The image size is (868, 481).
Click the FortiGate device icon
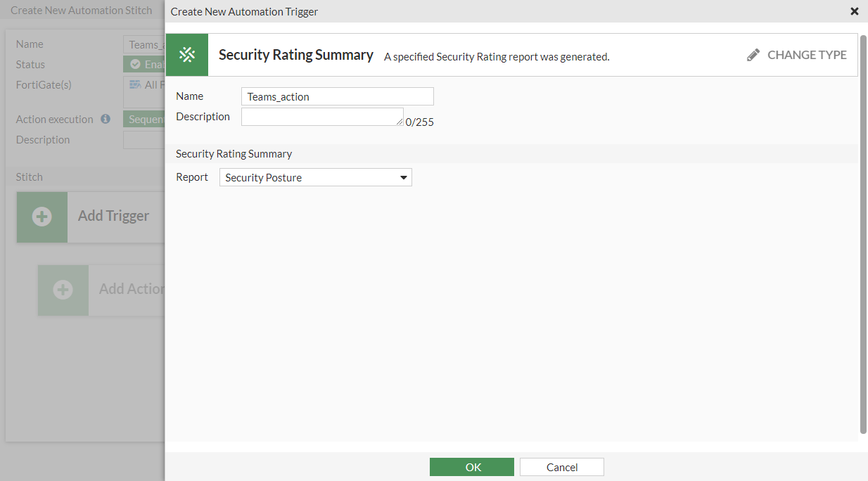[x=135, y=85]
